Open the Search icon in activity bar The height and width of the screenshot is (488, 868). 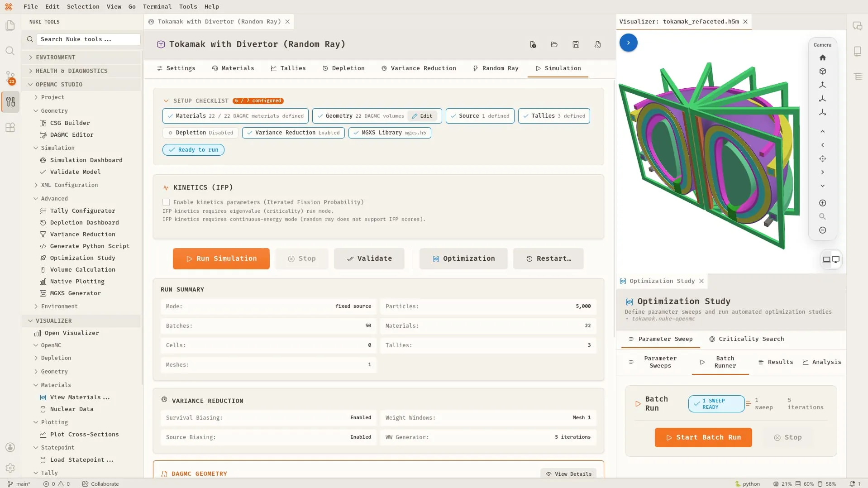pyautogui.click(x=10, y=51)
